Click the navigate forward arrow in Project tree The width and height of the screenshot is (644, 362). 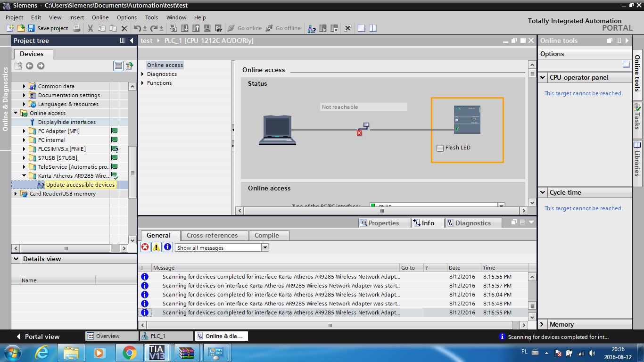tap(41, 66)
